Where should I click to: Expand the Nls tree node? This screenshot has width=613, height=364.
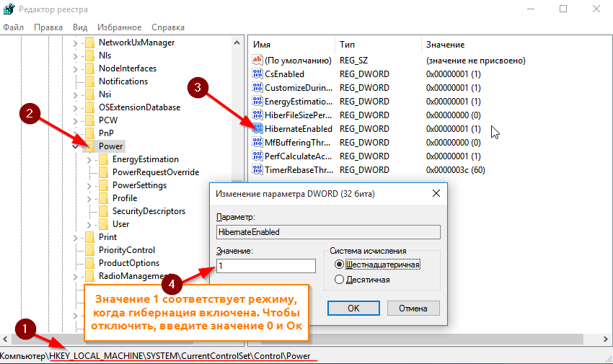[76, 56]
